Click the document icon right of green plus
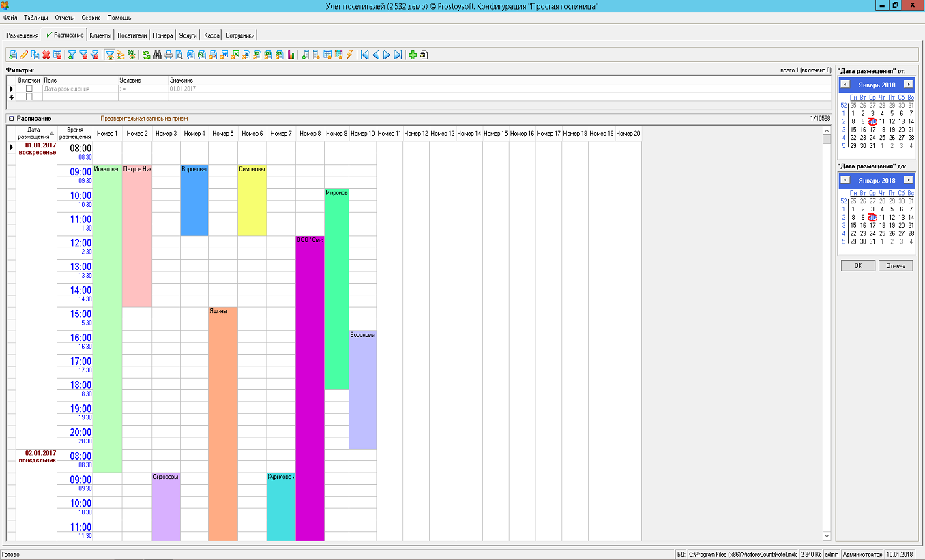This screenshot has width=925, height=560. coord(424,55)
